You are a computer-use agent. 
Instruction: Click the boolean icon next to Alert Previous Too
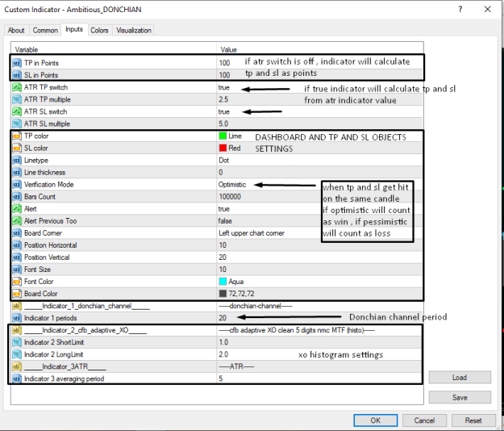[17, 221]
